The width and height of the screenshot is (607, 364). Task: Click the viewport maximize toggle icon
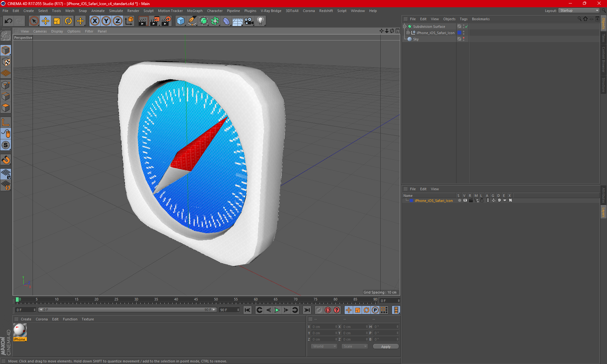(397, 31)
